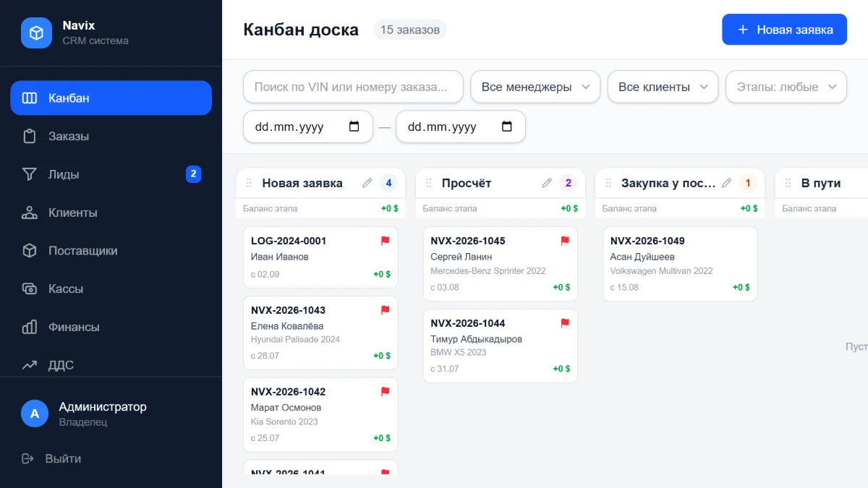Image resolution: width=868 pixels, height=488 pixels.
Task: Click count badge 1 on Закупка column
Action: point(748,183)
